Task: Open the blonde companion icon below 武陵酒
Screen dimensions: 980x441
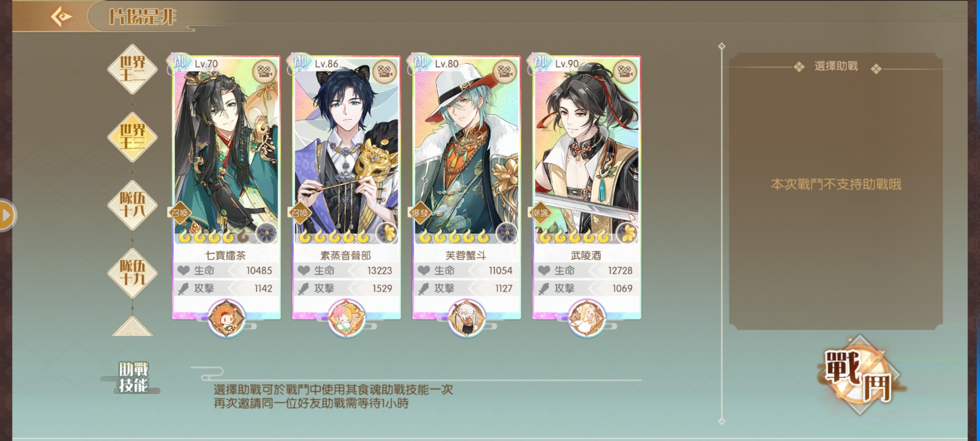Action: point(586,318)
